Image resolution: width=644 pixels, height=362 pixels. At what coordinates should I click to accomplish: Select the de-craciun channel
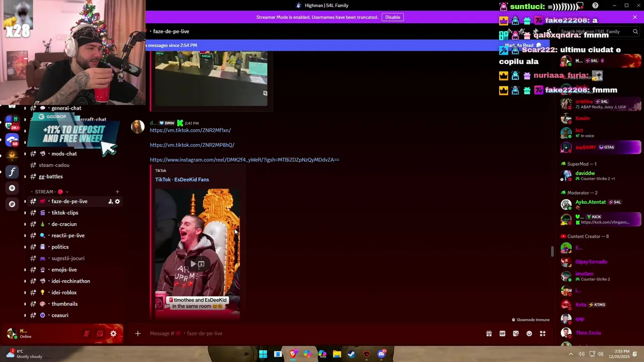pyautogui.click(x=64, y=224)
